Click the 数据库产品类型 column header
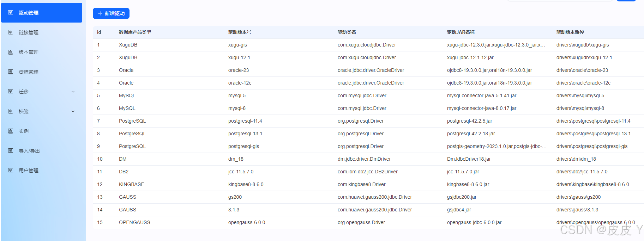Image resolution: width=644 pixels, height=241 pixels. tap(135, 32)
